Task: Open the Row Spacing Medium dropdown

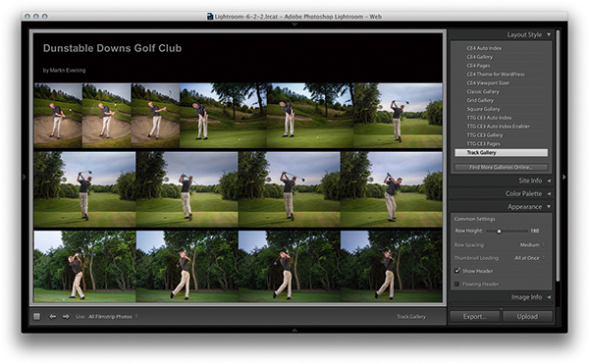Action: point(532,245)
